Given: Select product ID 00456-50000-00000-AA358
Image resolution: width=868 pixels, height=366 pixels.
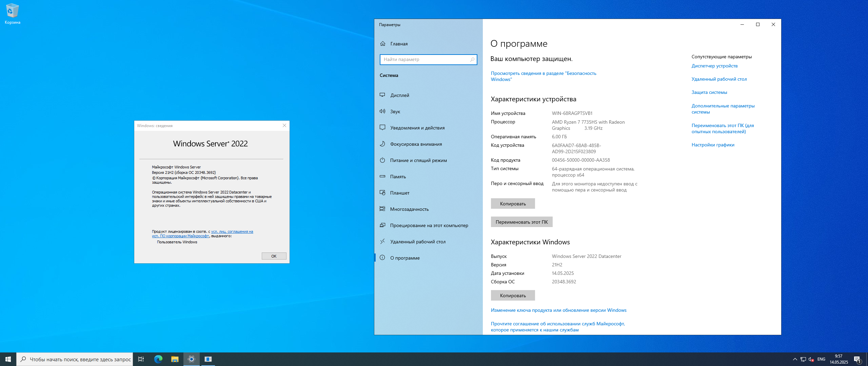Looking at the screenshot, I should (x=581, y=160).
